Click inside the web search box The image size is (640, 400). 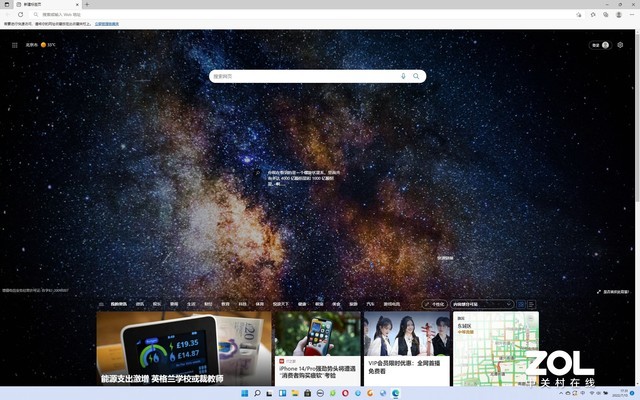300,76
